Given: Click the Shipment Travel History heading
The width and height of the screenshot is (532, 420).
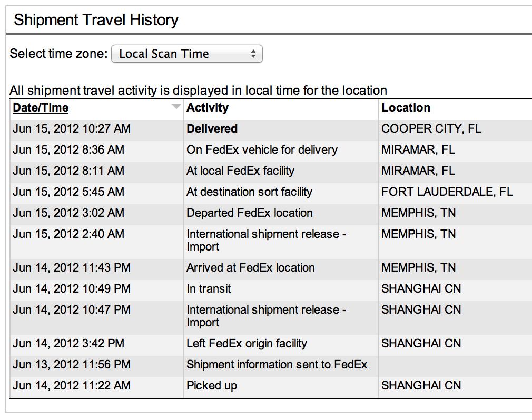Looking at the screenshot, I should [96, 21].
